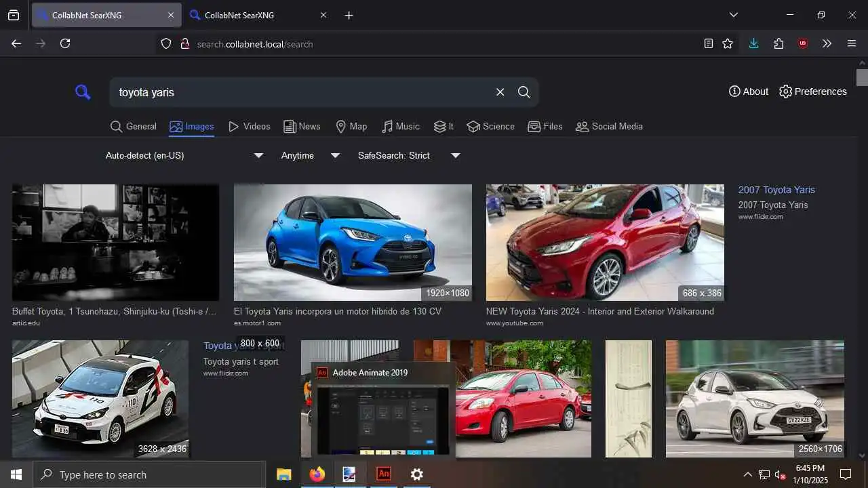Select the Images search category

click(x=192, y=126)
